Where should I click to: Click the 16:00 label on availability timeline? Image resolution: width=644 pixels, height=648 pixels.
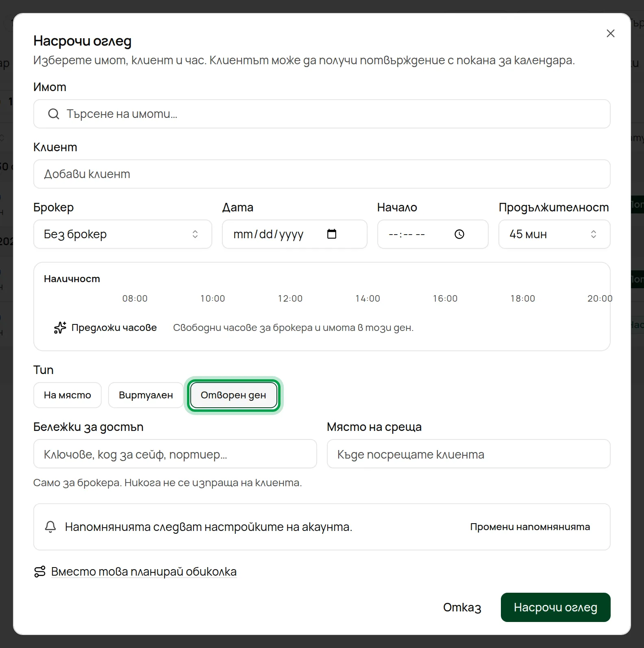tap(445, 298)
